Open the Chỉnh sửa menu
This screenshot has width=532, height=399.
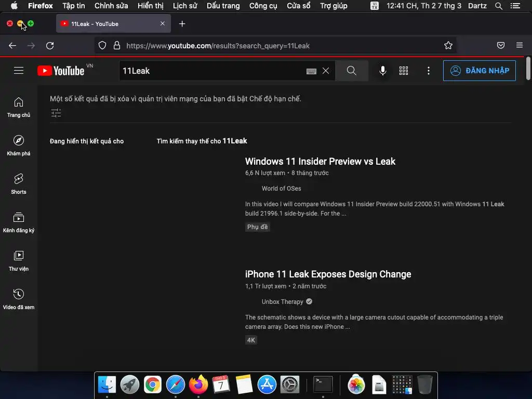[x=111, y=6]
